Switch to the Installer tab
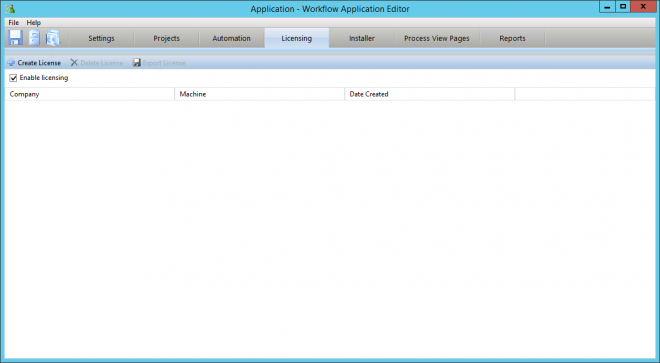 pos(362,38)
